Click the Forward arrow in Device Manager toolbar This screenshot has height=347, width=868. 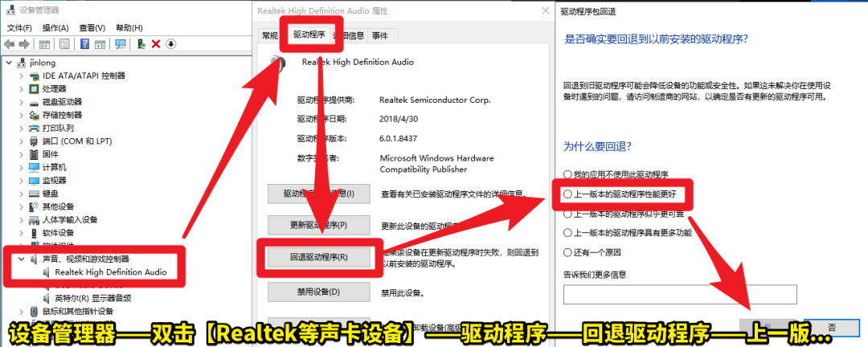pos(24,43)
